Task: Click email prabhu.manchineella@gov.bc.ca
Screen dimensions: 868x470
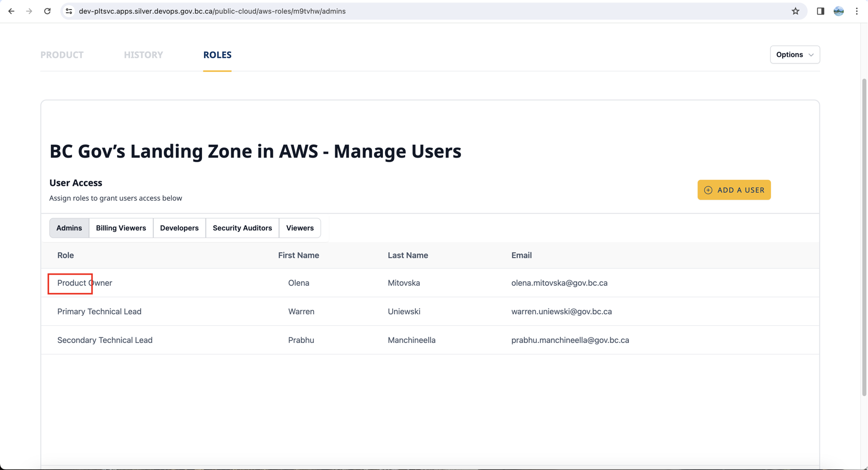Action: click(x=570, y=340)
